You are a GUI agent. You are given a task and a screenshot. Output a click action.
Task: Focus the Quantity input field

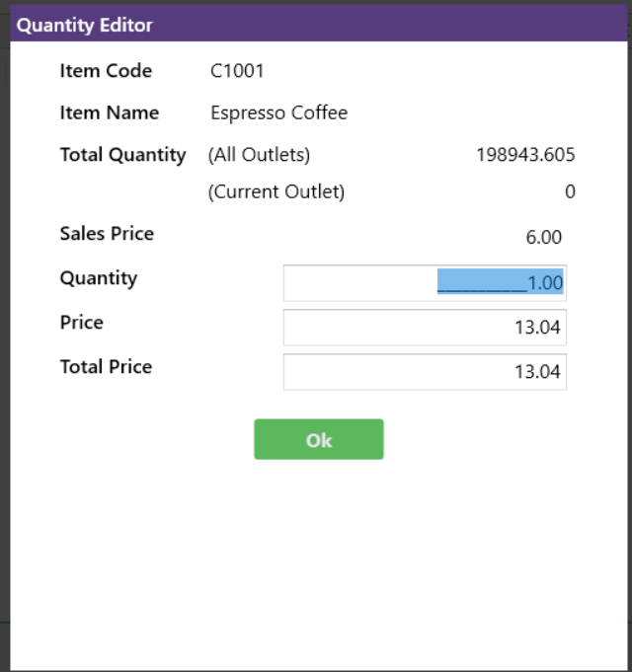(425, 283)
